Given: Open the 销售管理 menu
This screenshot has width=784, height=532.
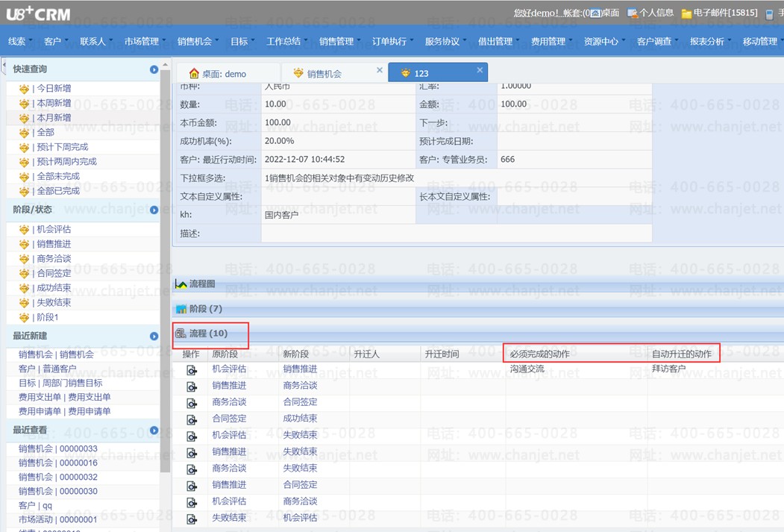Looking at the screenshot, I should click(336, 42).
